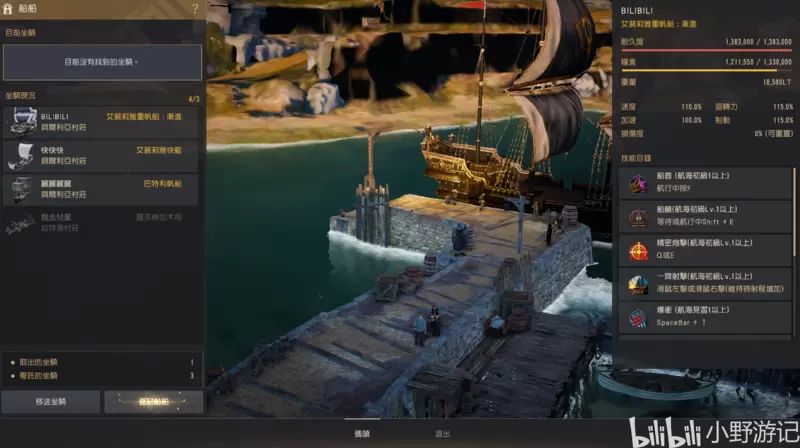Click the 損傷度 0% stat
The image size is (800, 448).
point(707,134)
